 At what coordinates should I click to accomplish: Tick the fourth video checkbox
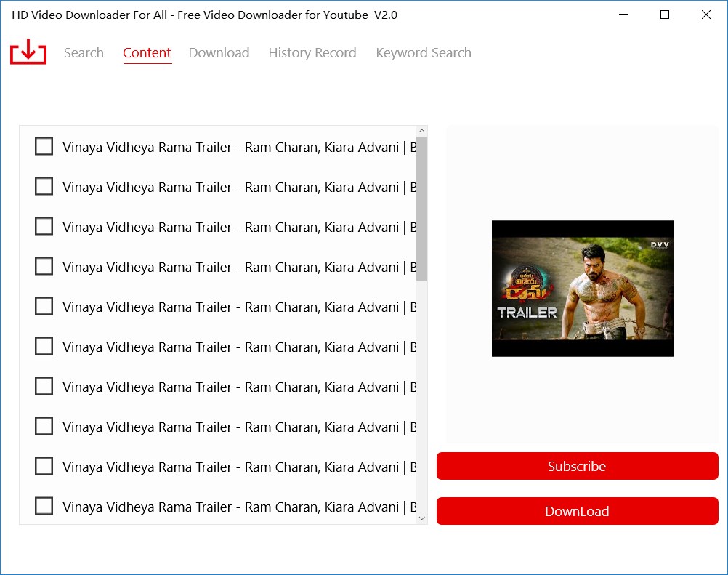pyautogui.click(x=44, y=266)
